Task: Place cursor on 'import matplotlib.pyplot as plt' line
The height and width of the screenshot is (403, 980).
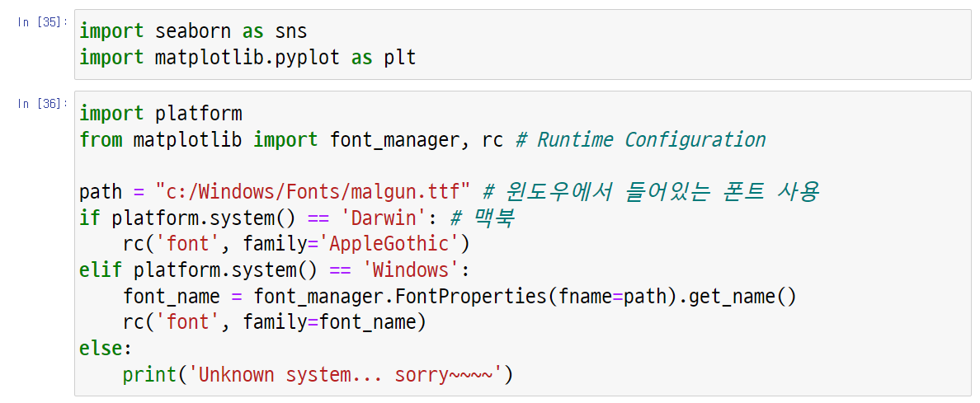Action: coord(247,58)
